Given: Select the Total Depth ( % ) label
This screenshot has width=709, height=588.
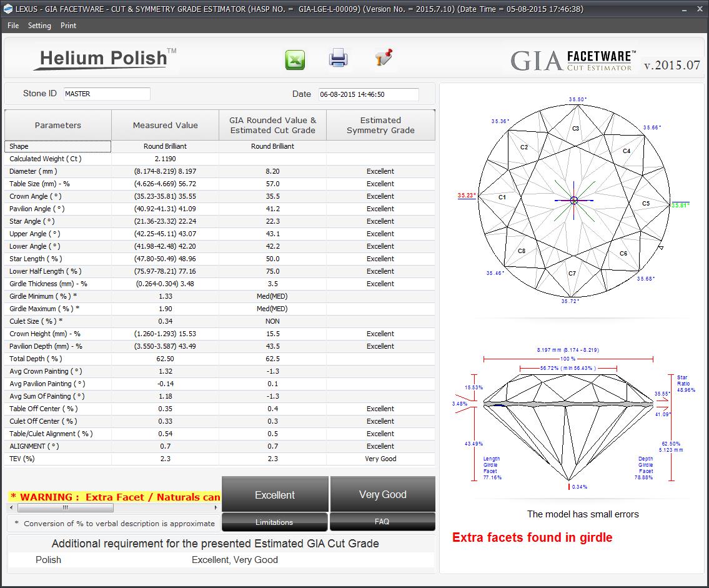Looking at the screenshot, I should (36, 359).
